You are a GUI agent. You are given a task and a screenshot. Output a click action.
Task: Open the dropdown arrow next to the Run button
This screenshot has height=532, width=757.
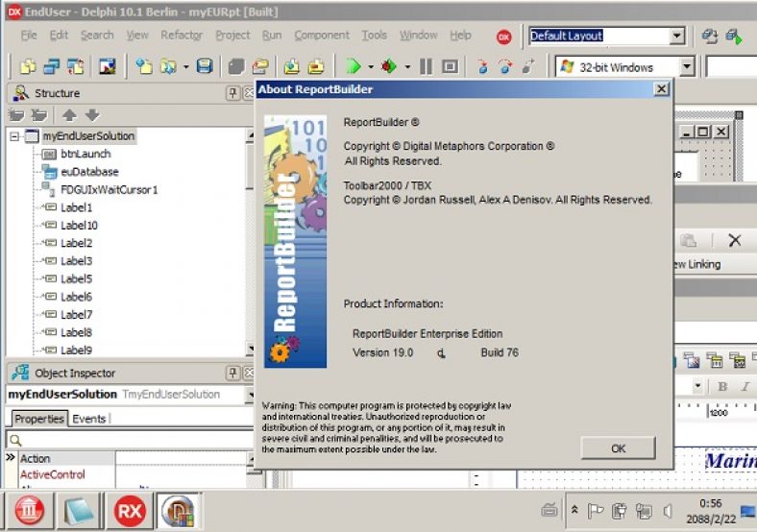click(x=371, y=66)
